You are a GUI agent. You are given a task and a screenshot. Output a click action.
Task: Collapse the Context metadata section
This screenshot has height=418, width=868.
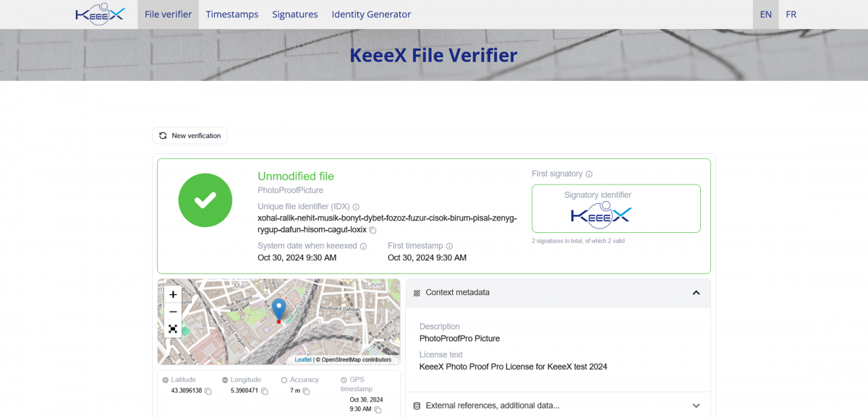click(x=696, y=293)
